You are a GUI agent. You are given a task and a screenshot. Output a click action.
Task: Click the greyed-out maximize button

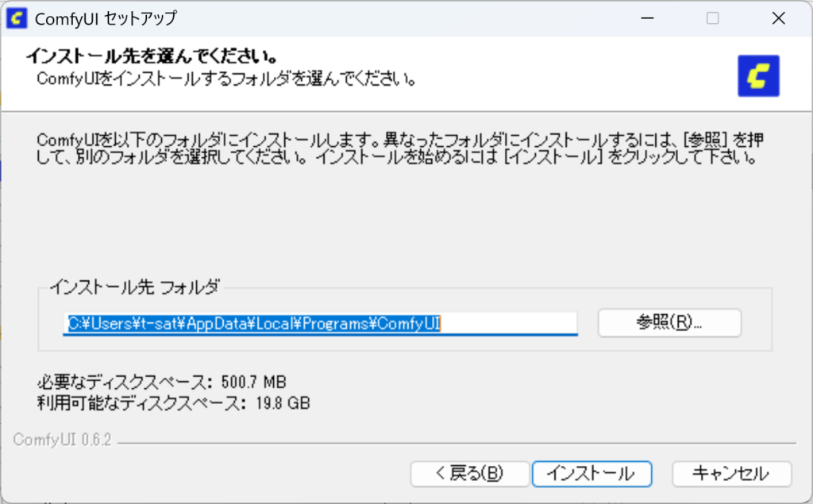point(712,17)
